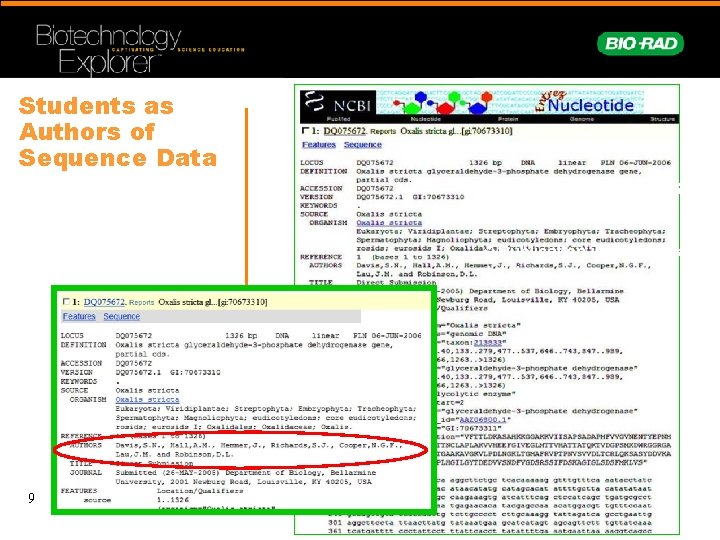Click the 'Lau,J.M. and Robinson,D.L.' line in the green-framed inset
Viewport: 720px width, 540px height.
click(174, 455)
